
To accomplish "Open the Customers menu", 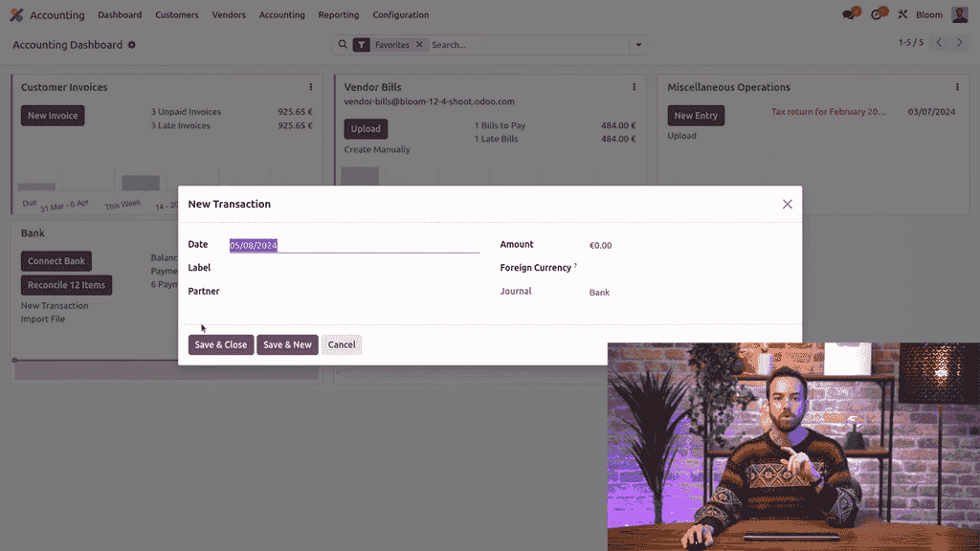I will pyautogui.click(x=177, y=15).
